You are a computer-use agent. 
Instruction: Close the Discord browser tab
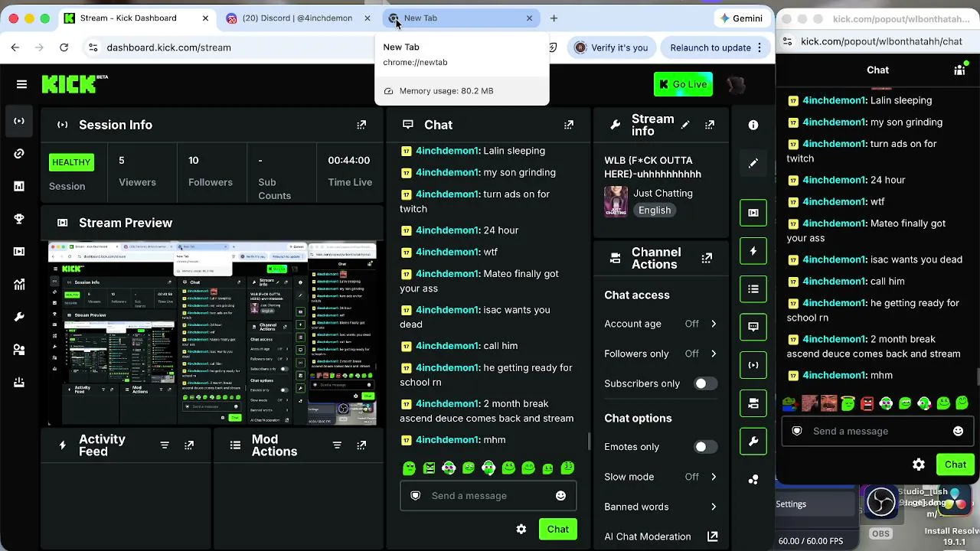tap(367, 18)
